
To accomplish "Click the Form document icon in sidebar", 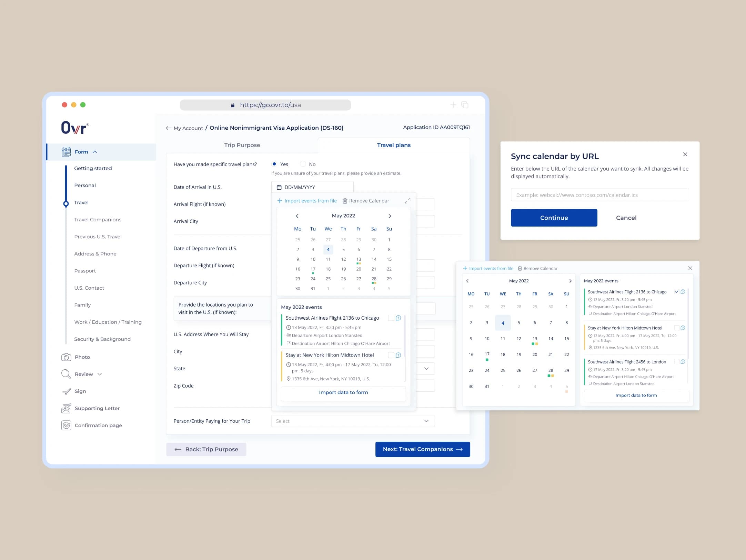I will click(66, 152).
